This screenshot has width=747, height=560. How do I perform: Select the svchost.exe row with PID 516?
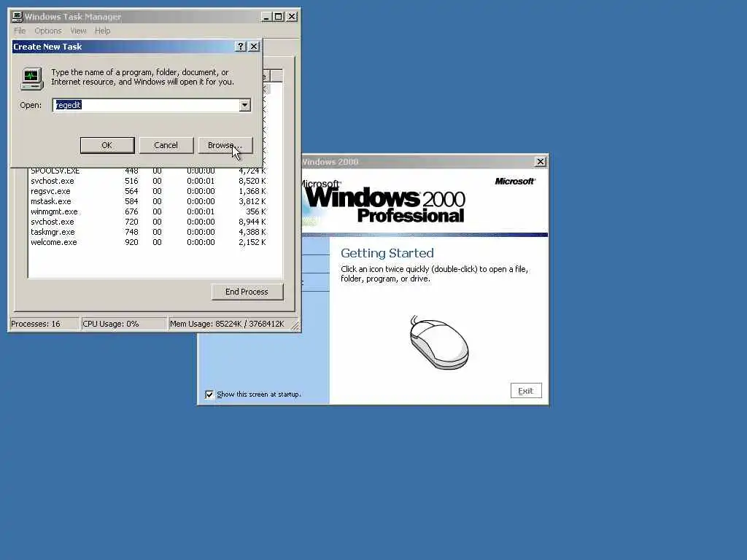pyautogui.click(x=148, y=181)
